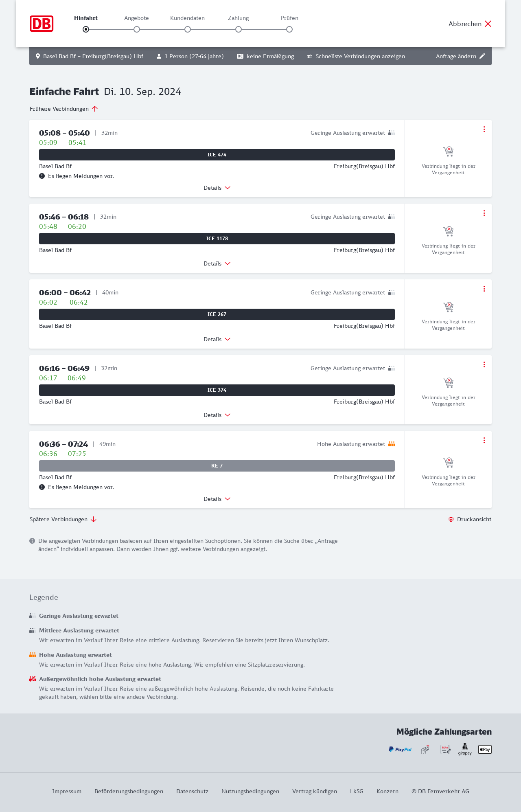Click the giropay payment icon
Image resolution: width=521 pixels, height=812 pixels.
pyautogui.click(x=465, y=749)
